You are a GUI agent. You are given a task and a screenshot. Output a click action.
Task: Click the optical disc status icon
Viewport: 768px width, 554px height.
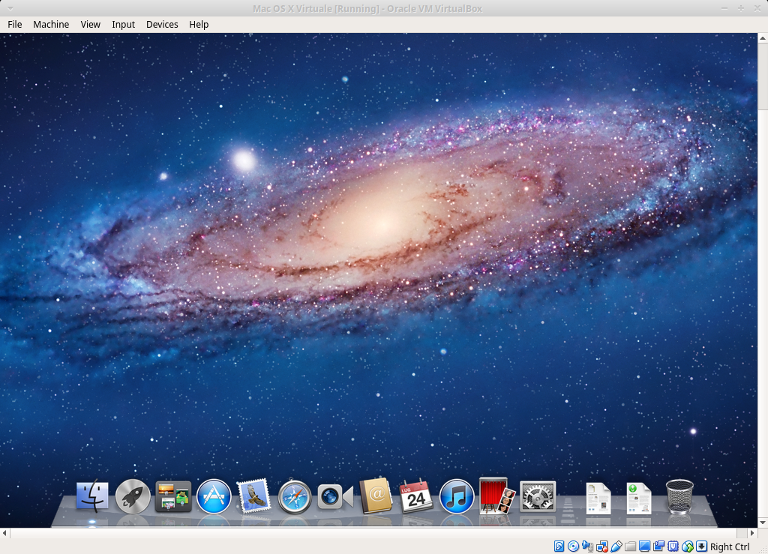coord(573,546)
